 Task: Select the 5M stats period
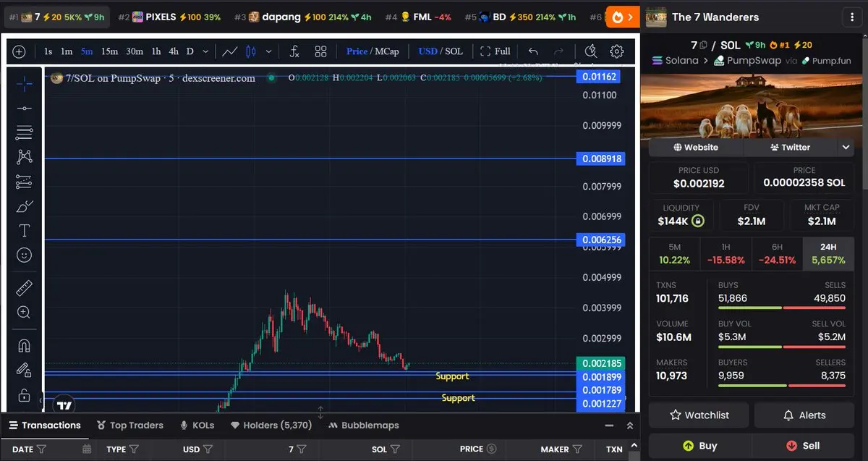(674, 253)
